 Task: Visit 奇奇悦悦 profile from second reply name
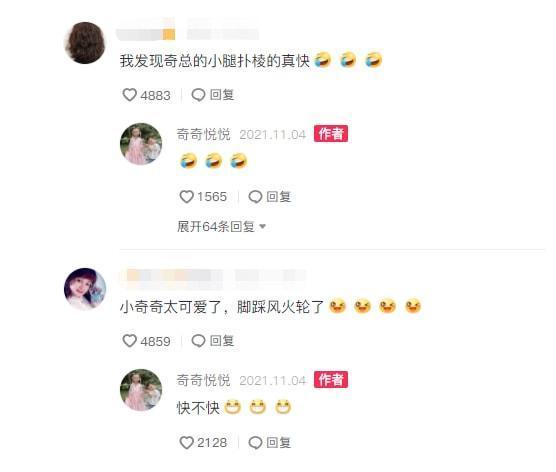[x=204, y=381]
